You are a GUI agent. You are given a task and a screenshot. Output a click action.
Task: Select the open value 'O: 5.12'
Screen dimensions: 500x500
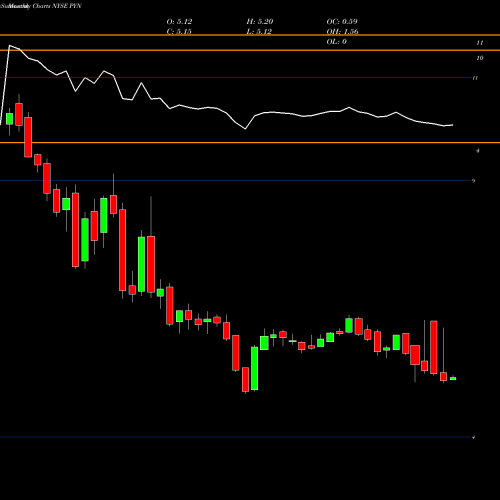[x=179, y=21]
